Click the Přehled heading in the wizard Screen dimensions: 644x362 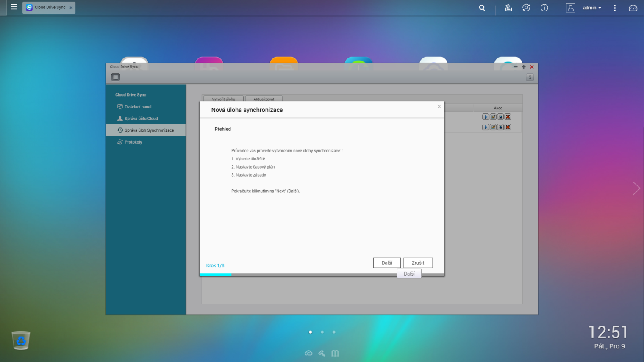click(222, 129)
